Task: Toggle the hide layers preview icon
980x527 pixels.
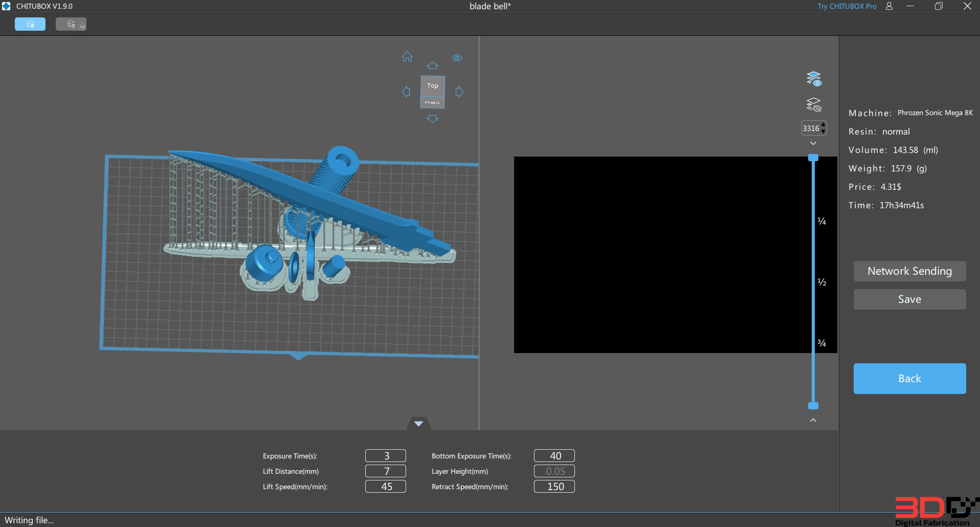Action: click(813, 105)
